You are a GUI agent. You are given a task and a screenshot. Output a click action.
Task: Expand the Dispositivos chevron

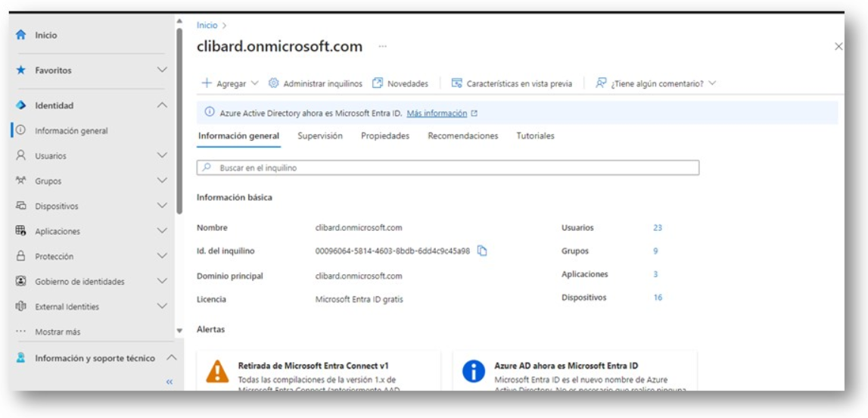pos(162,205)
